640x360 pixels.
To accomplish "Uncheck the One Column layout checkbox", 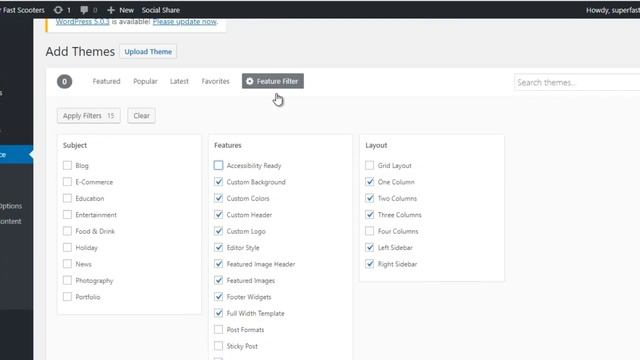I will (x=369, y=182).
